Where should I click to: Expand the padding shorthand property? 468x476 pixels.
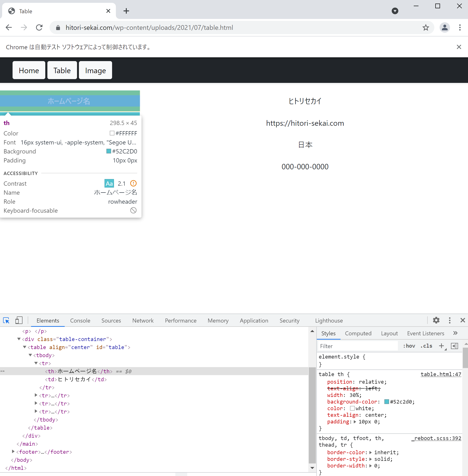coord(355,422)
